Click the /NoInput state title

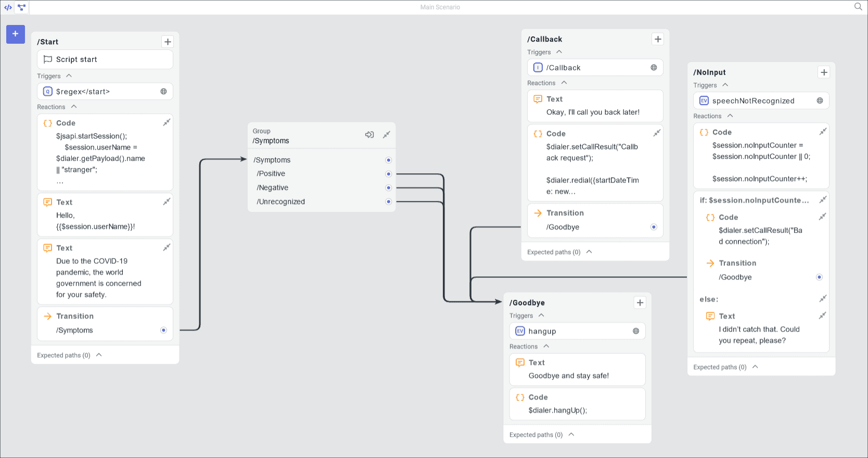coord(710,72)
